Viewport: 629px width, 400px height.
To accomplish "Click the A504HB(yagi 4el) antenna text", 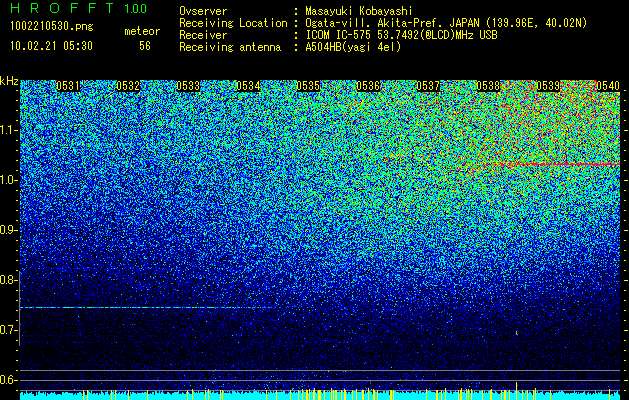I will pos(353,47).
